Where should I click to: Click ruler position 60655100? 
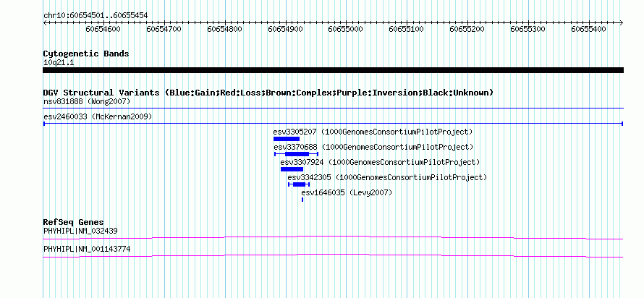click(x=406, y=29)
